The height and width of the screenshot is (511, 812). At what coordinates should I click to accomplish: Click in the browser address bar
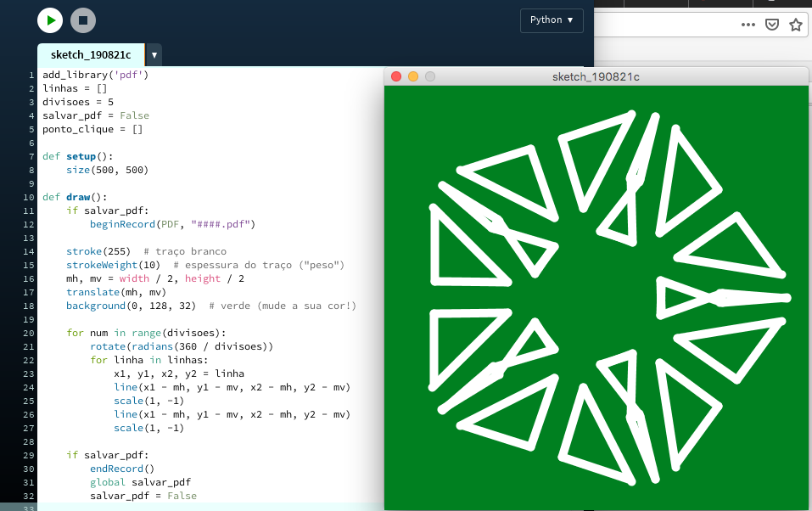point(662,25)
